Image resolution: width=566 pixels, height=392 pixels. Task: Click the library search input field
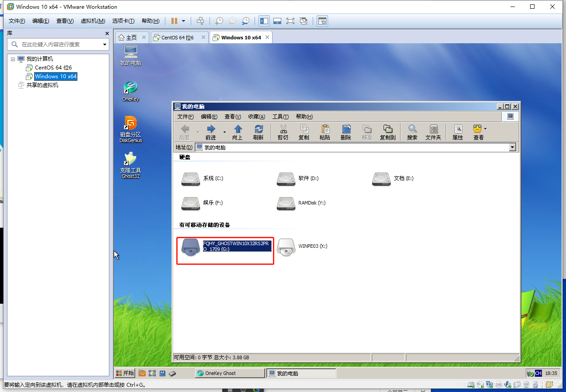click(x=58, y=44)
